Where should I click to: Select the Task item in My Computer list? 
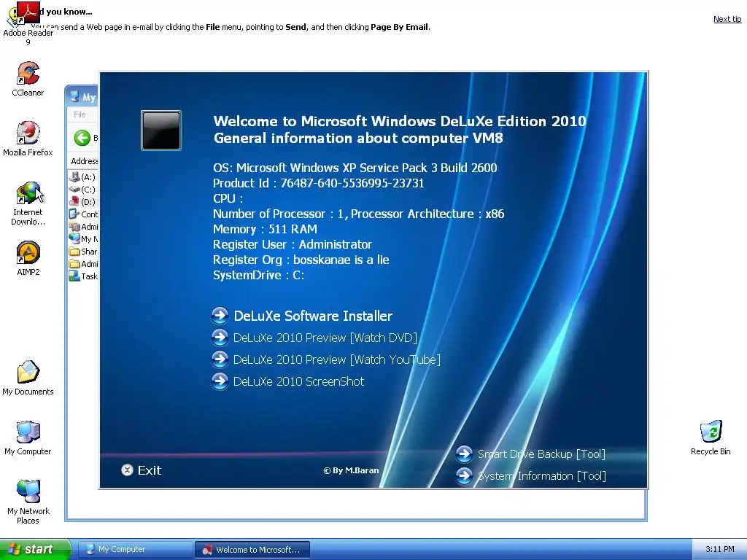pos(83,276)
